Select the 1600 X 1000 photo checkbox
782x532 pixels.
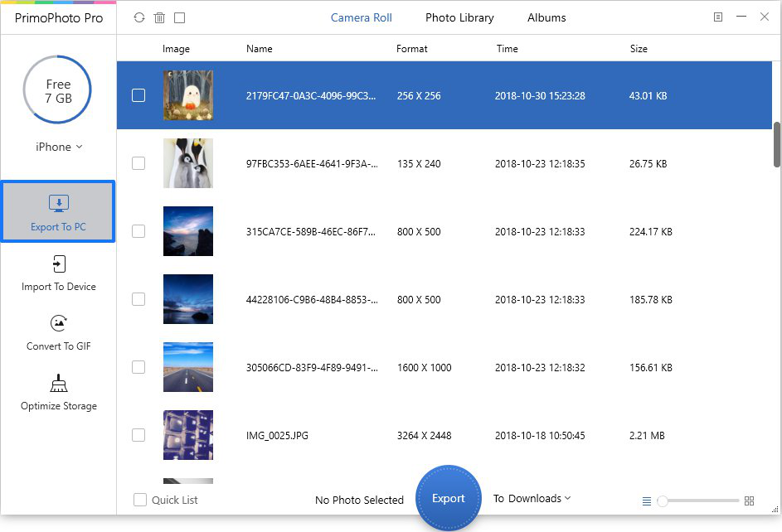(138, 367)
